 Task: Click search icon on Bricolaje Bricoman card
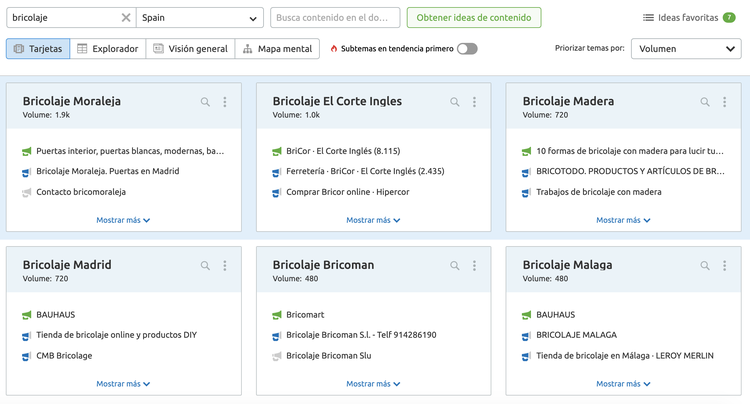(x=455, y=266)
